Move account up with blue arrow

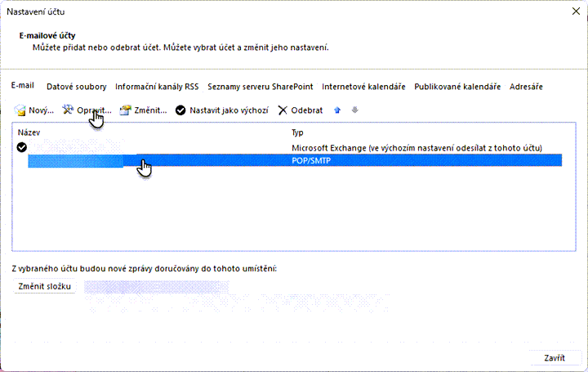click(x=338, y=110)
